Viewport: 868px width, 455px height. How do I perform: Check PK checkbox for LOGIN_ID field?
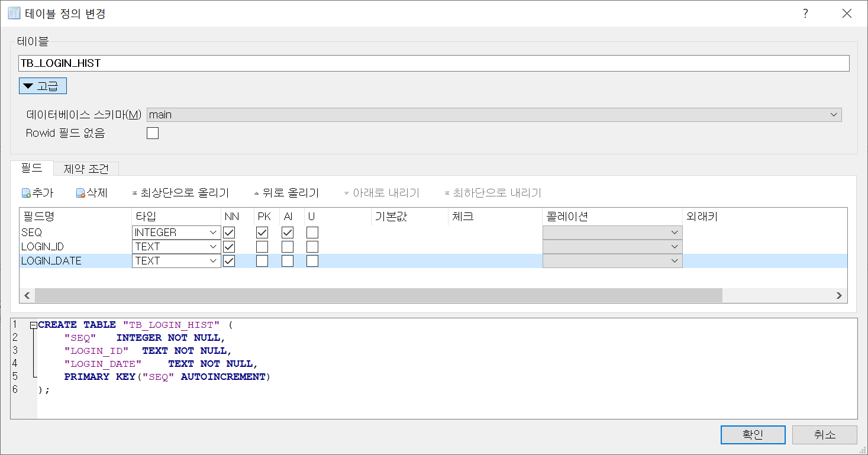pyautogui.click(x=262, y=247)
